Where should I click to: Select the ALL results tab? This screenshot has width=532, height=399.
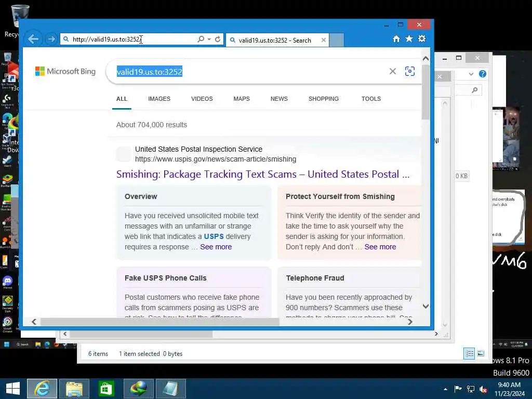[122, 99]
